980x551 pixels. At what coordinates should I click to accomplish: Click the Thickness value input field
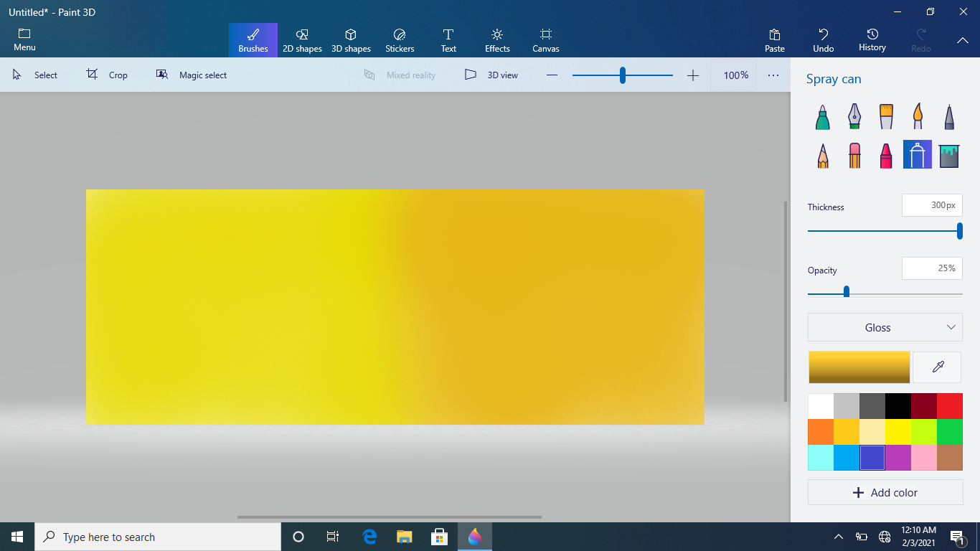(x=931, y=205)
